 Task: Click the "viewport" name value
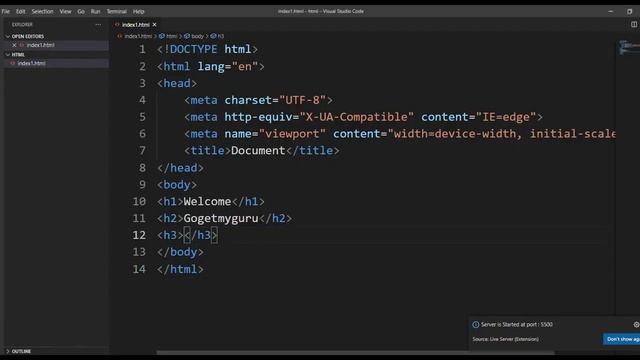point(292,134)
